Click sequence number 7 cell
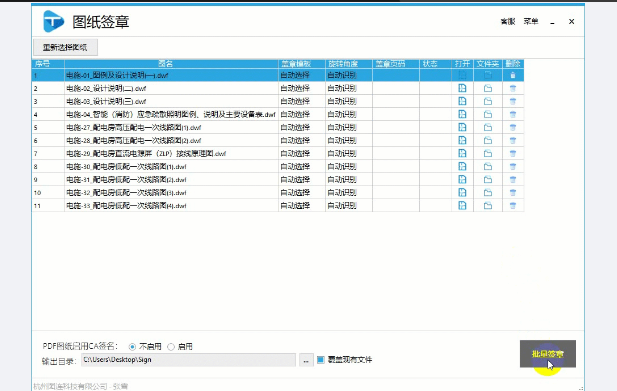The image size is (617, 391). click(x=48, y=153)
